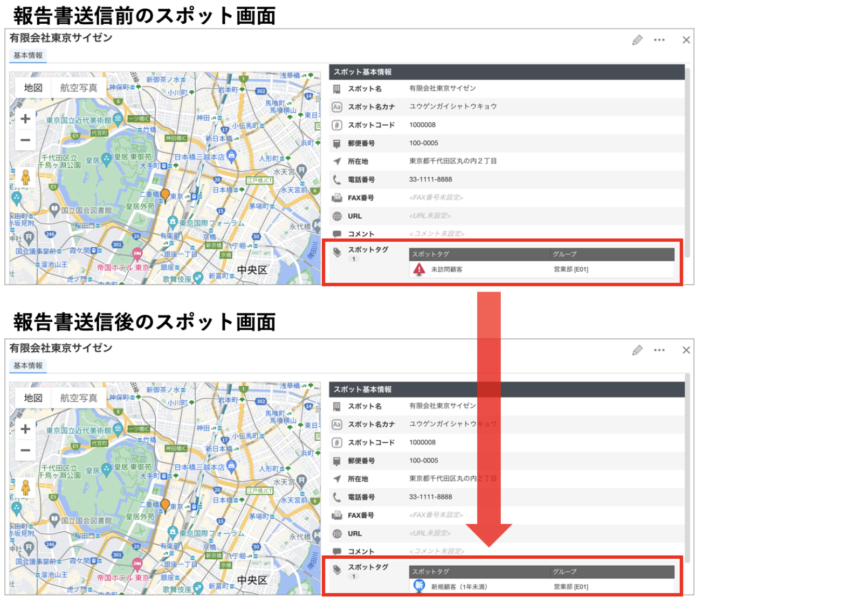Click the blue 新規顧客 tag icon
This screenshot has height=597, width=868.
419,586
